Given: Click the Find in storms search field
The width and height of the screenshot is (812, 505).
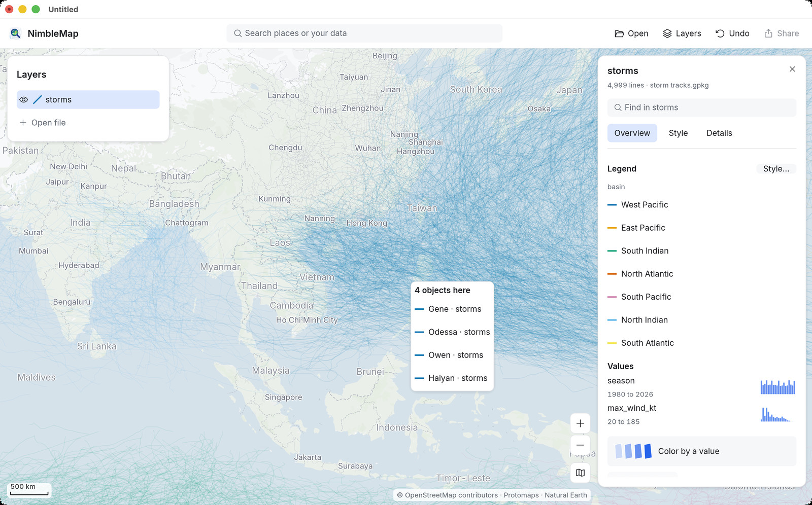Looking at the screenshot, I should click(702, 107).
